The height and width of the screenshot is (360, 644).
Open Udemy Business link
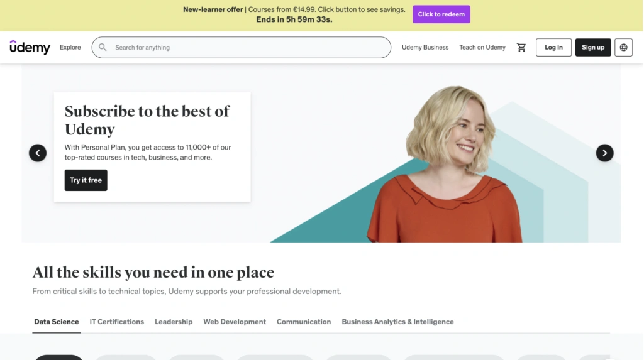(x=425, y=48)
